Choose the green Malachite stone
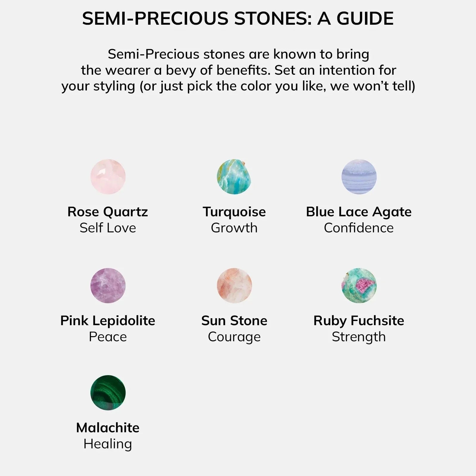Screen dimensions: 476x476 click(108, 393)
